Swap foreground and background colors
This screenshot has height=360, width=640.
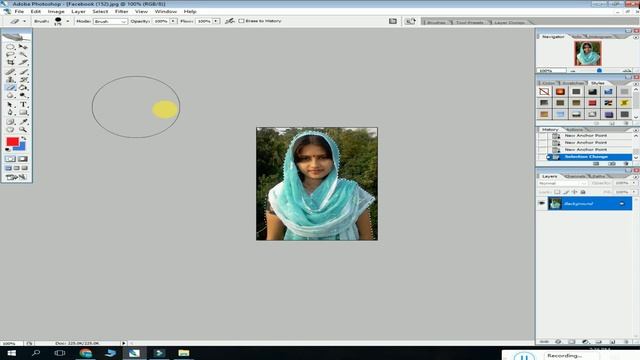point(23,139)
